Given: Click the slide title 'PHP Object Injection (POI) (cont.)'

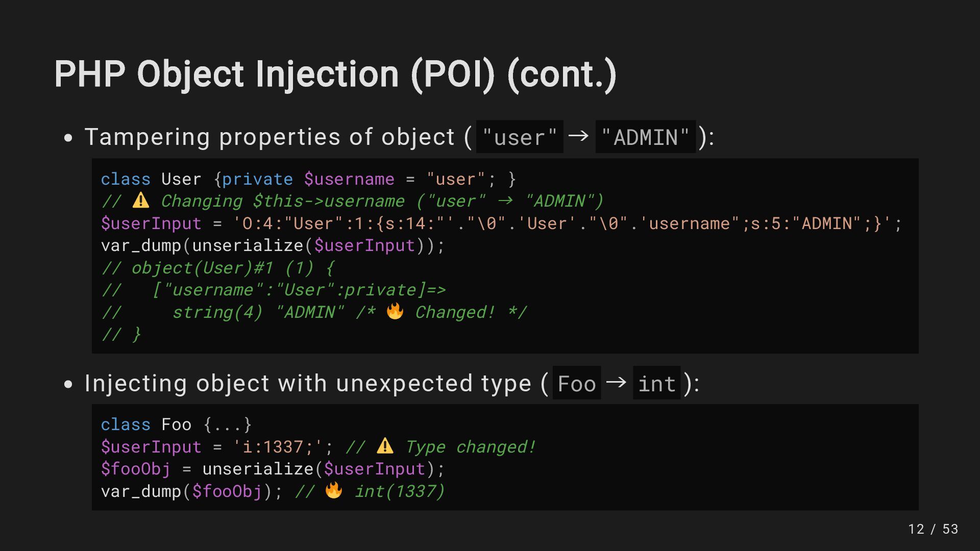Looking at the screenshot, I should pos(335,74).
